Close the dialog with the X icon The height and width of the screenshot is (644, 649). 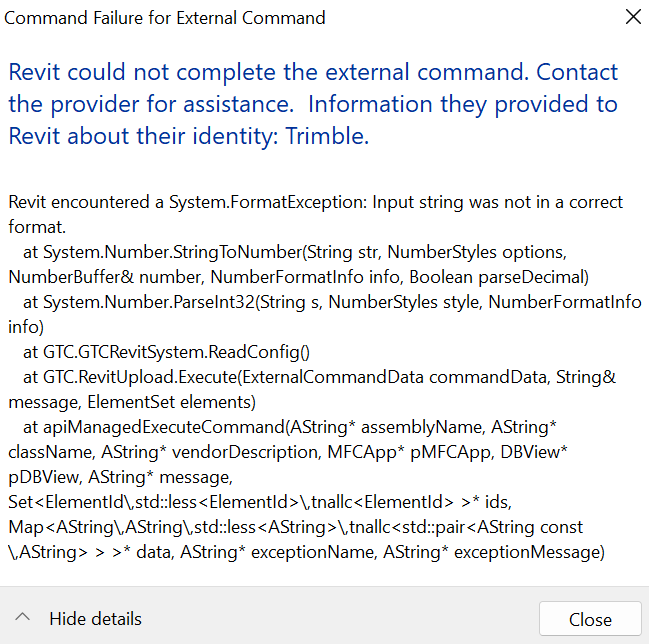click(632, 17)
